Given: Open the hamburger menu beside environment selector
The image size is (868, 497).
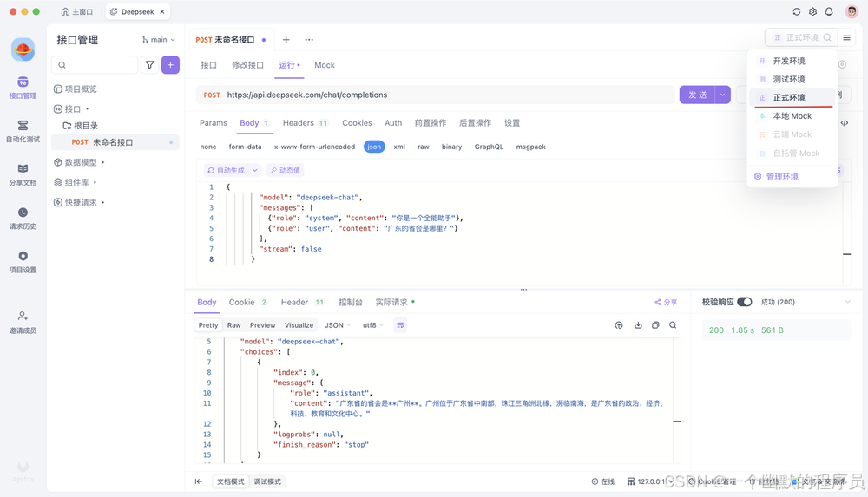Looking at the screenshot, I should 846,37.
